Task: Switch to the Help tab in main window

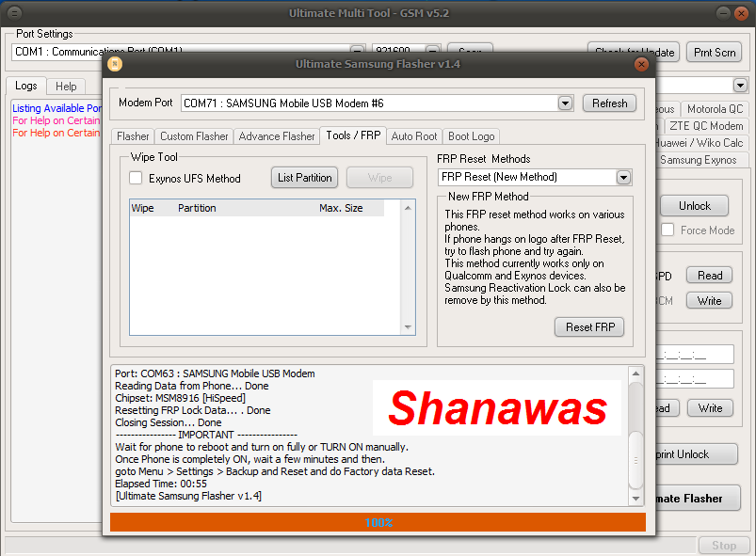Action: tap(66, 87)
